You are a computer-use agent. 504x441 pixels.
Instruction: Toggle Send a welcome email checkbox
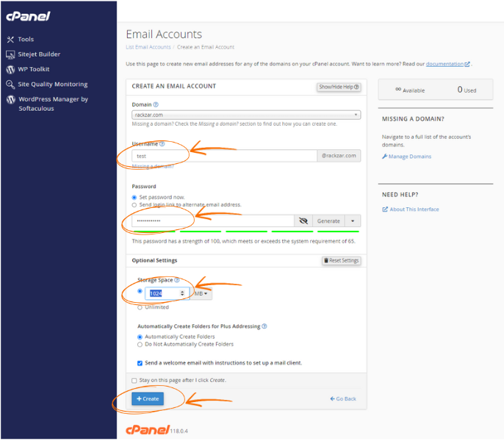pos(140,364)
